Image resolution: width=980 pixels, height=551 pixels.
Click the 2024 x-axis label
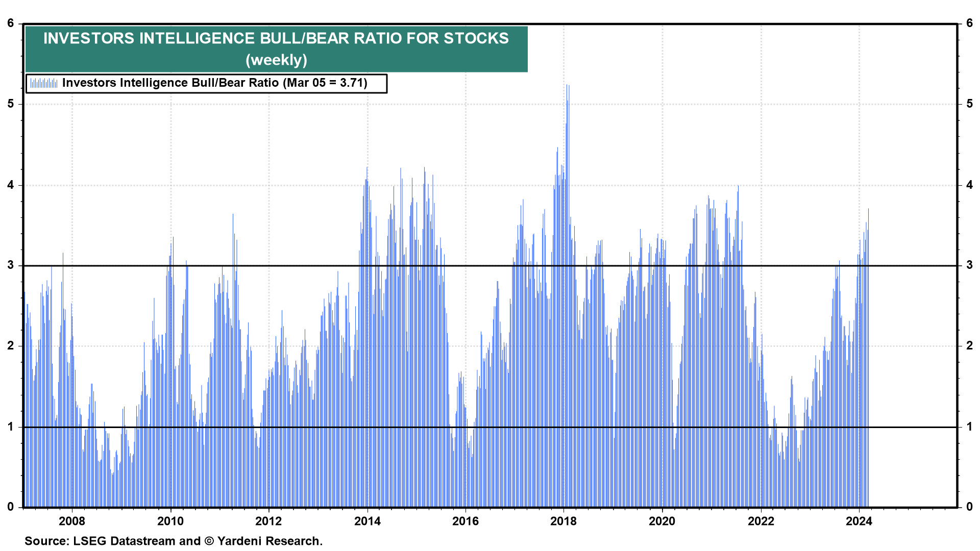click(859, 521)
